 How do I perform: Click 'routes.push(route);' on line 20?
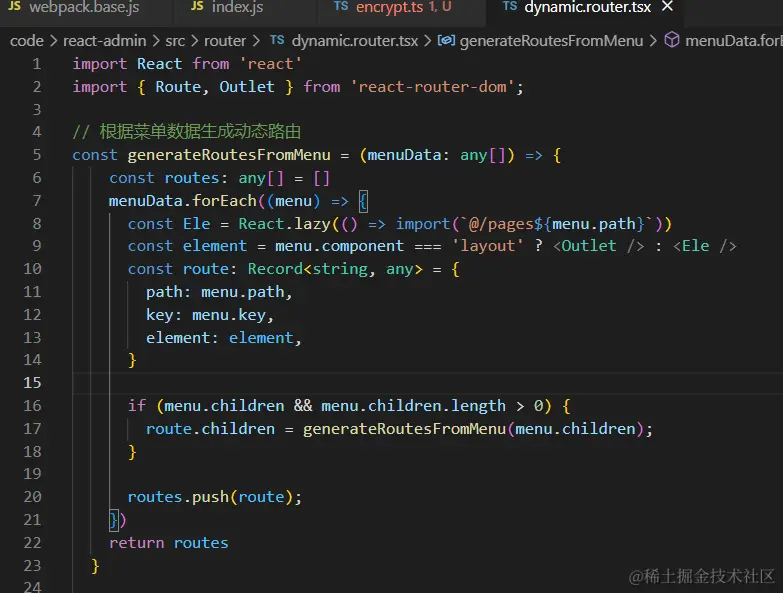pyautogui.click(x=215, y=497)
